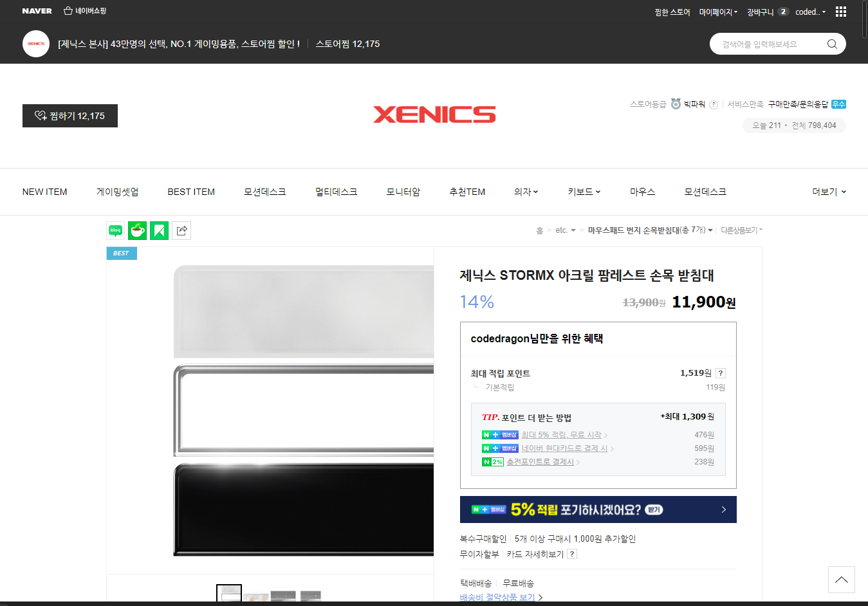The width and height of the screenshot is (868, 606).
Task: Click the scroll-to-top arrow button
Action: point(841,580)
